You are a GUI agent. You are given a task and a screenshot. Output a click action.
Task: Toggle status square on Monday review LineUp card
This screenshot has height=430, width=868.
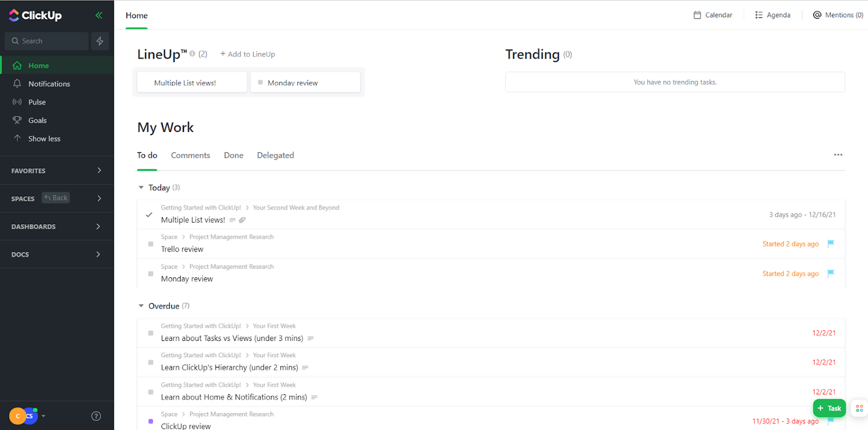coord(260,83)
